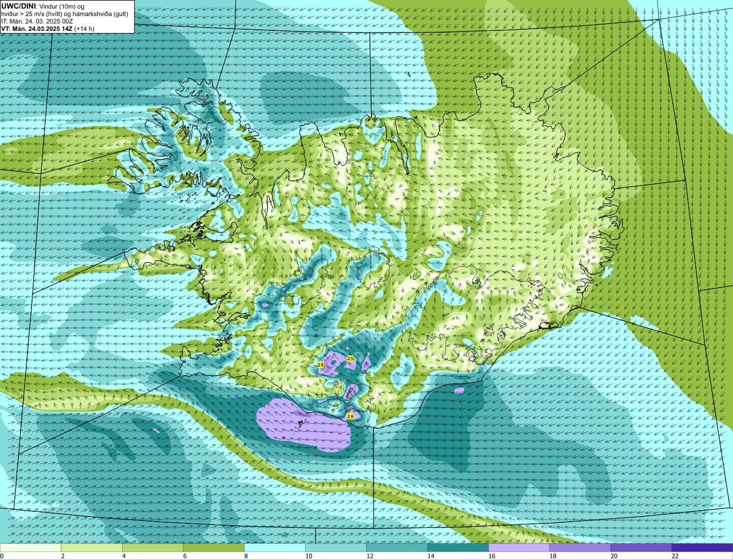Click the '22' tick label on color scale
The height and width of the screenshot is (560, 733).
(x=675, y=556)
